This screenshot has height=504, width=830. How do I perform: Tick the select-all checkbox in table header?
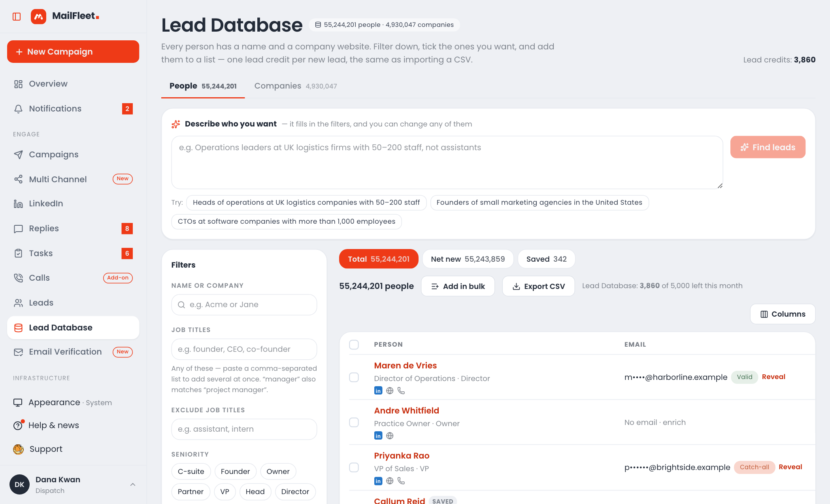pos(354,345)
